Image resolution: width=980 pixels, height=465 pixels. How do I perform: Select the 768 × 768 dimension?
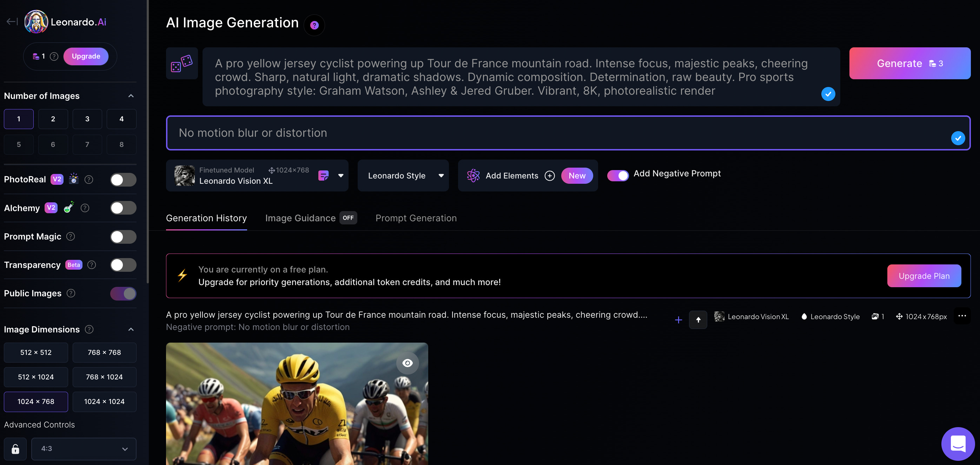point(104,352)
